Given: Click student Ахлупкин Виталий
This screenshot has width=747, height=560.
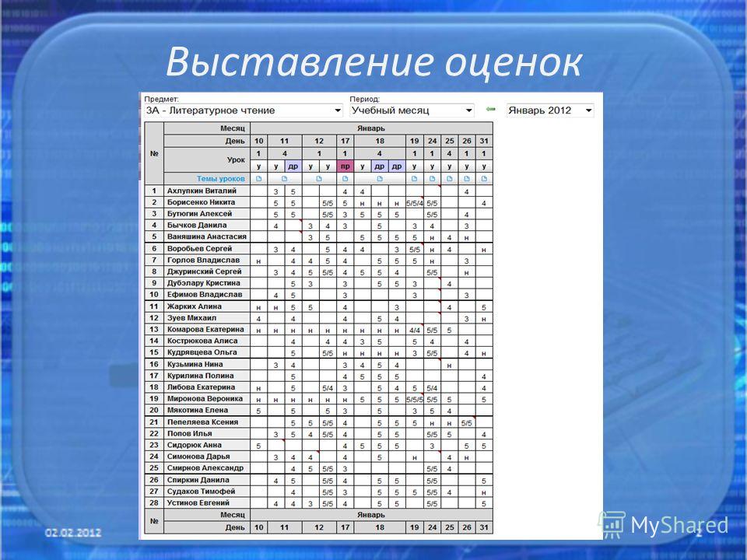Looking at the screenshot, I should pyautogui.click(x=202, y=191).
